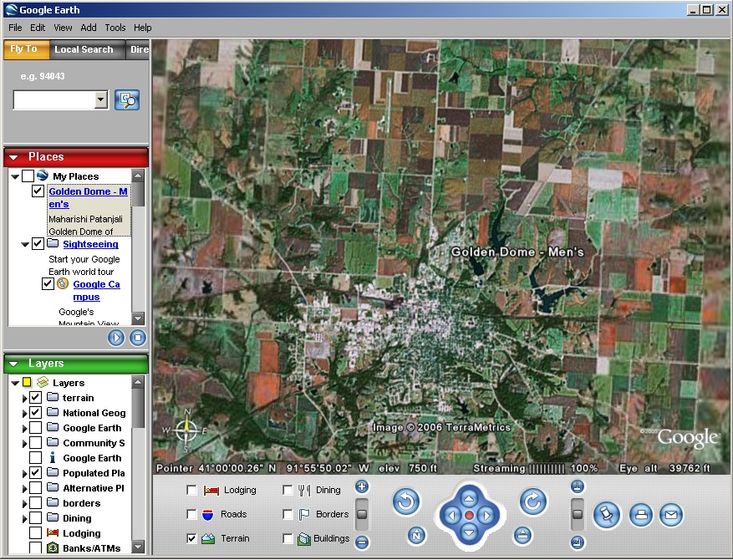This screenshot has height=560, width=733.
Task: Open the Fly To search dropdown
Action: [100, 99]
